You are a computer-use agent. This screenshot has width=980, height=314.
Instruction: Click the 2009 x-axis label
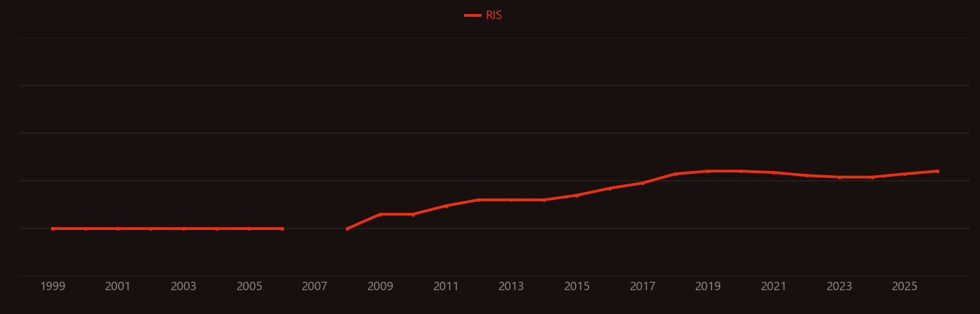point(380,287)
